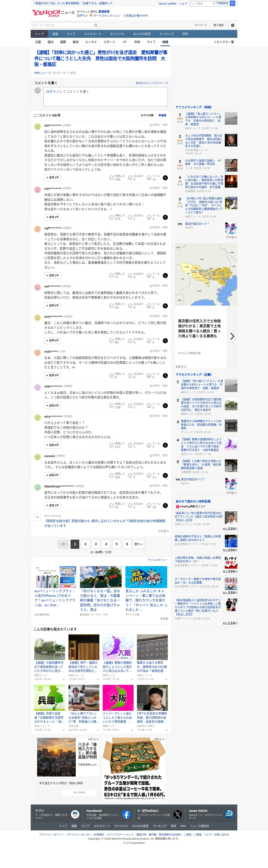Share dlpadoqw's comment via the X icon
The image size is (268, 868).
point(165,506)
